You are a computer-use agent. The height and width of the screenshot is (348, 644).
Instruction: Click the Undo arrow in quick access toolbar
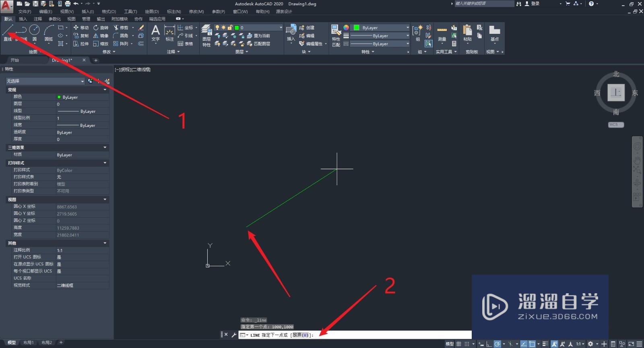point(76,4)
